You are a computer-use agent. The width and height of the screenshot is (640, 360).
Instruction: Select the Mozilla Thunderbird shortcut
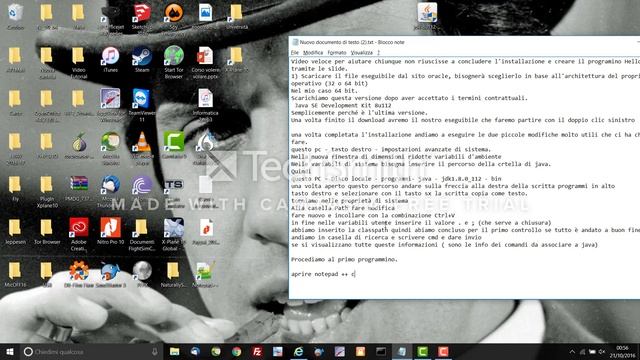pyautogui.click(x=110, y=191)
